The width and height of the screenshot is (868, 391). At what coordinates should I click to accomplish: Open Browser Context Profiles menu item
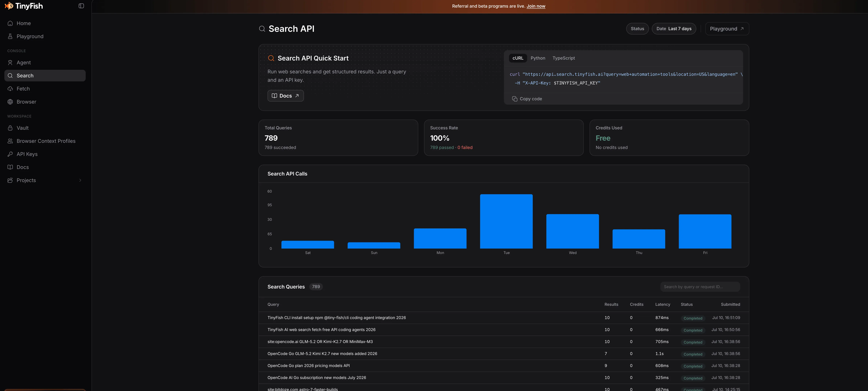45,141
